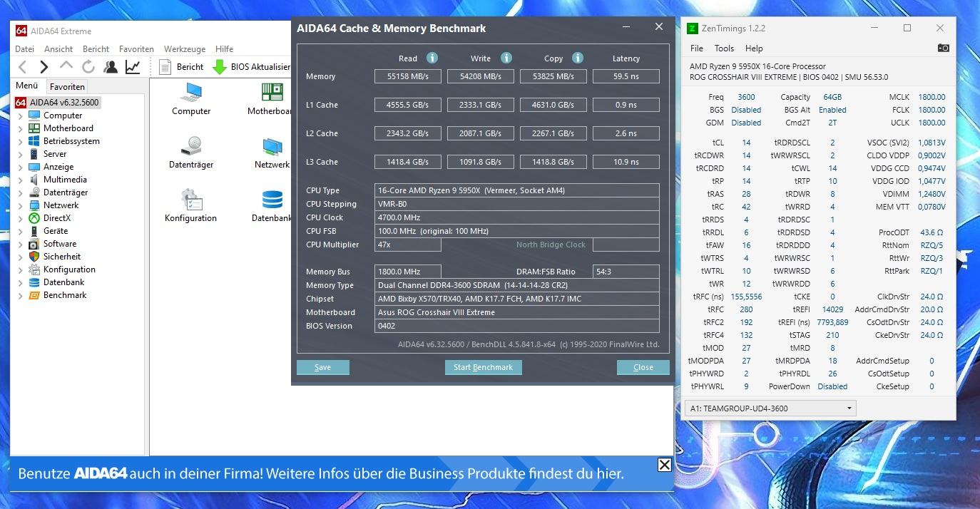Expand the Anzeige tree node

[x=20, y=167]
